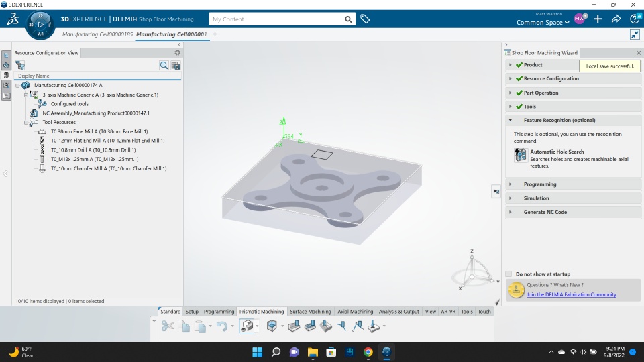Open the Help question mark icon
This screenshot has height=362, width=644.
635,19
